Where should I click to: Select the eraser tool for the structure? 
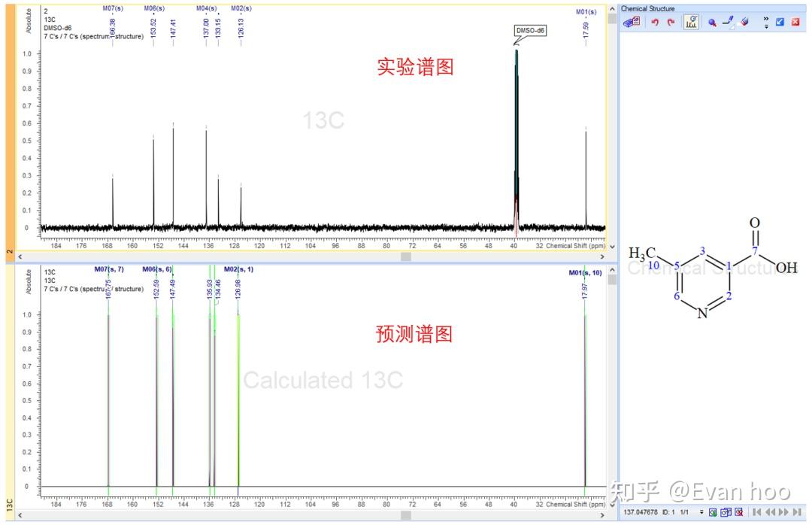[x=744, y=21]
